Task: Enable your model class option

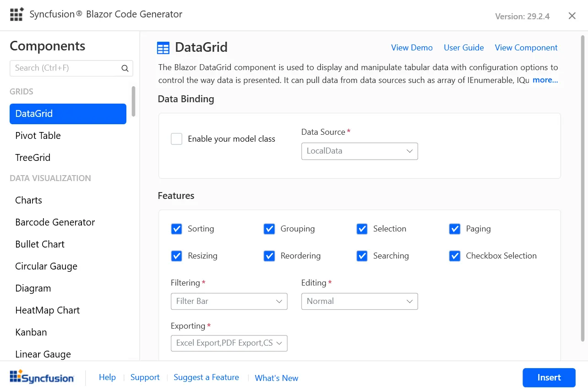Action: coord(176,138)
